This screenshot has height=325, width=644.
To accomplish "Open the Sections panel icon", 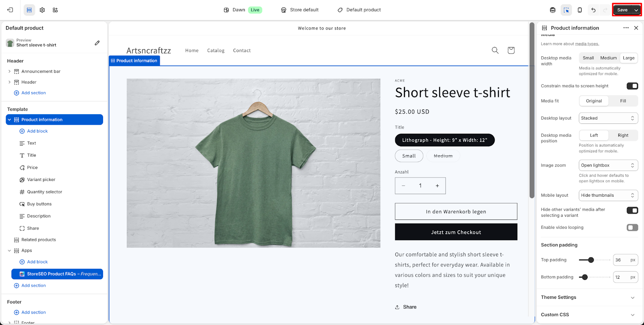I will point(29,10).
